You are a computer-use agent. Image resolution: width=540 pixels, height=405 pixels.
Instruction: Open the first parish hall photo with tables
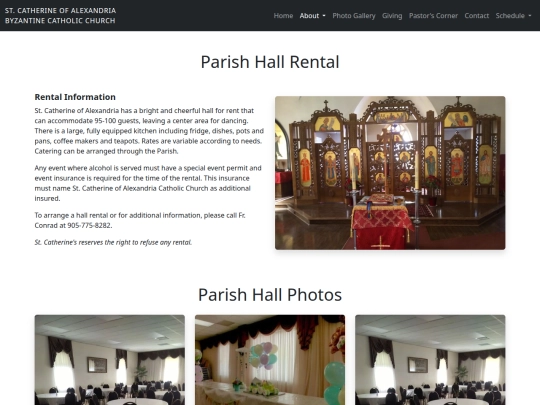point(110,360)
